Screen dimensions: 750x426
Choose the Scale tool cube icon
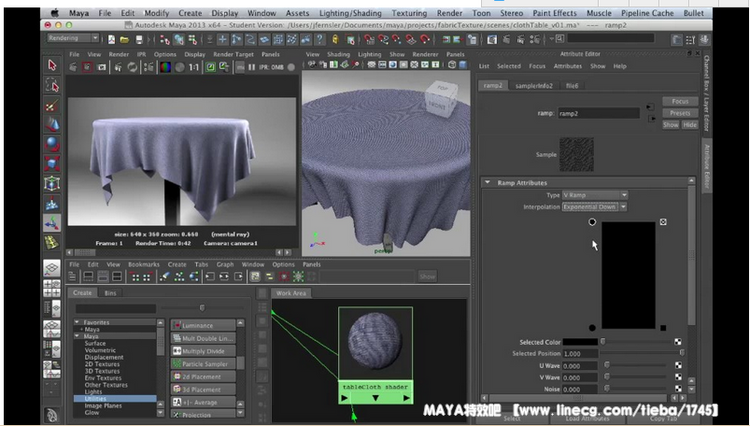52,164
